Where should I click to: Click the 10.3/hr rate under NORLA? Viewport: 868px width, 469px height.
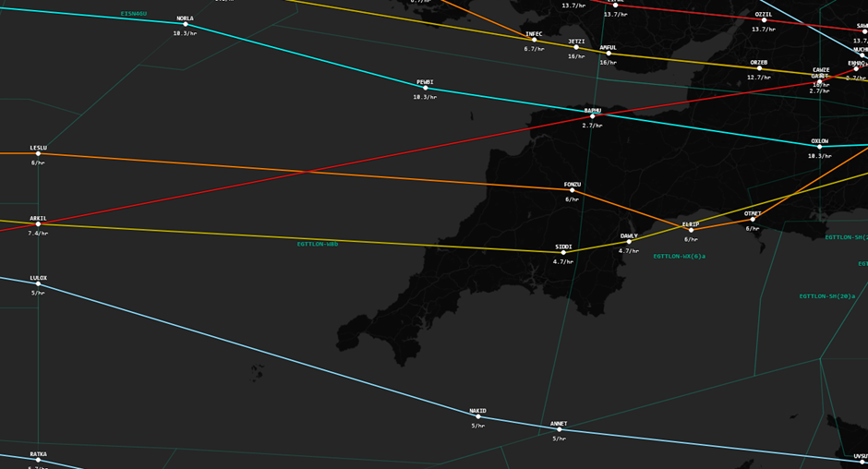[x=185, y=33]
